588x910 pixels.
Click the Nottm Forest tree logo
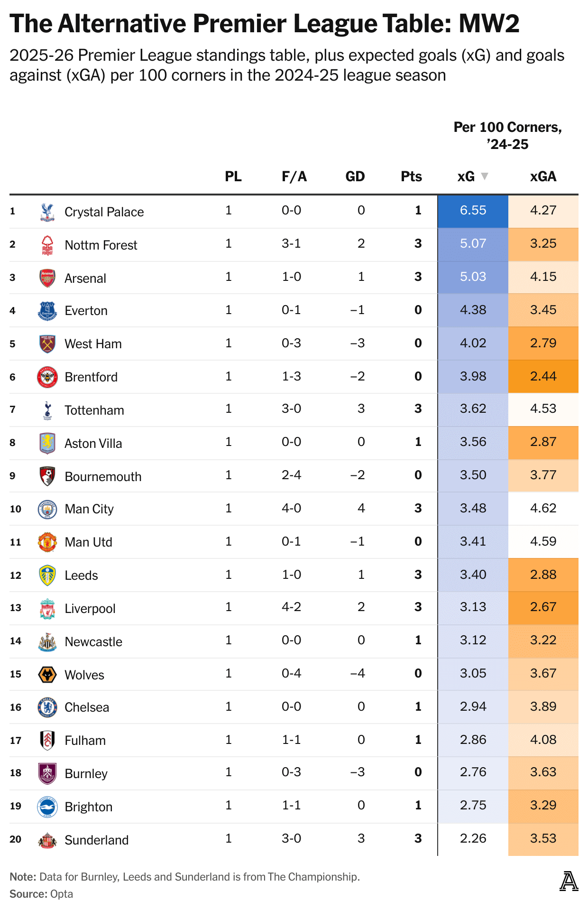(47, 245)
